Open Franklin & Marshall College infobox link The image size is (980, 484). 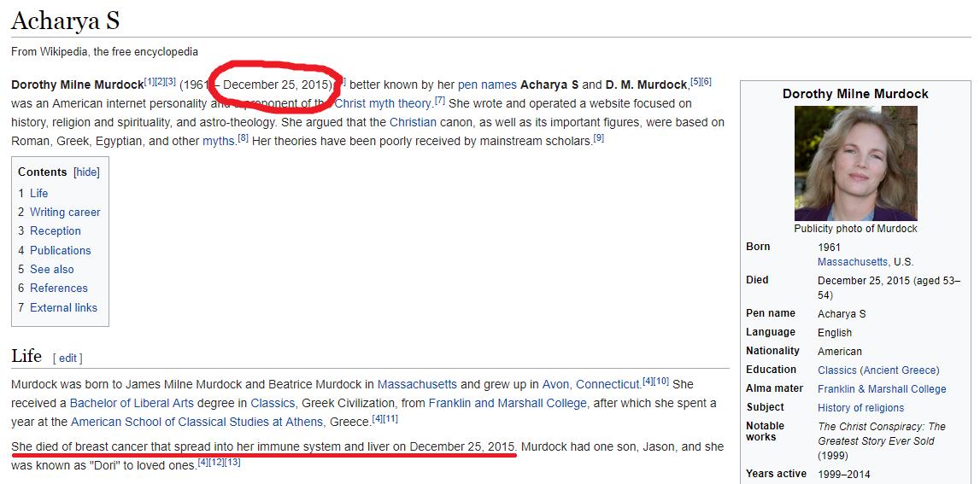(882, 389)
